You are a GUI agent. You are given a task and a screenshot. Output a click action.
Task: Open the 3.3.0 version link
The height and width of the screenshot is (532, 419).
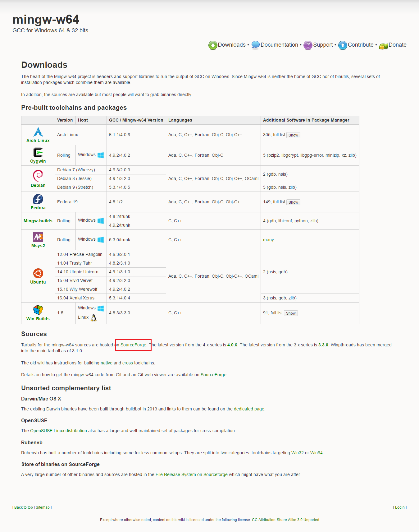click(x=323, y=345)
